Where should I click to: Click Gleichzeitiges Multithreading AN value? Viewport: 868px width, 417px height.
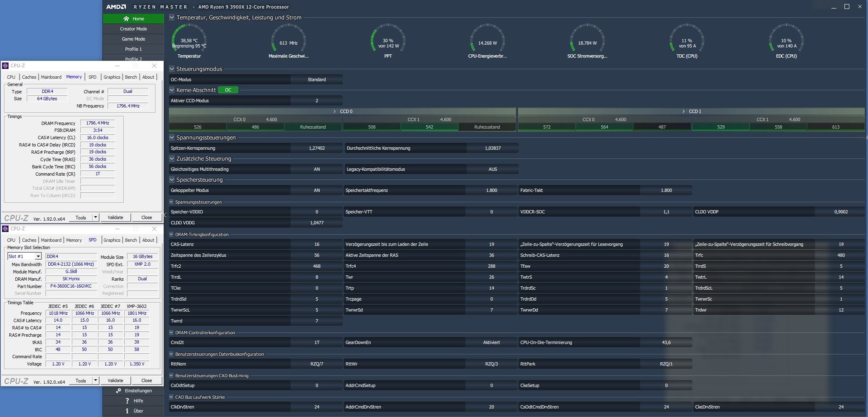pyautogui.click(x=317, y=169)
